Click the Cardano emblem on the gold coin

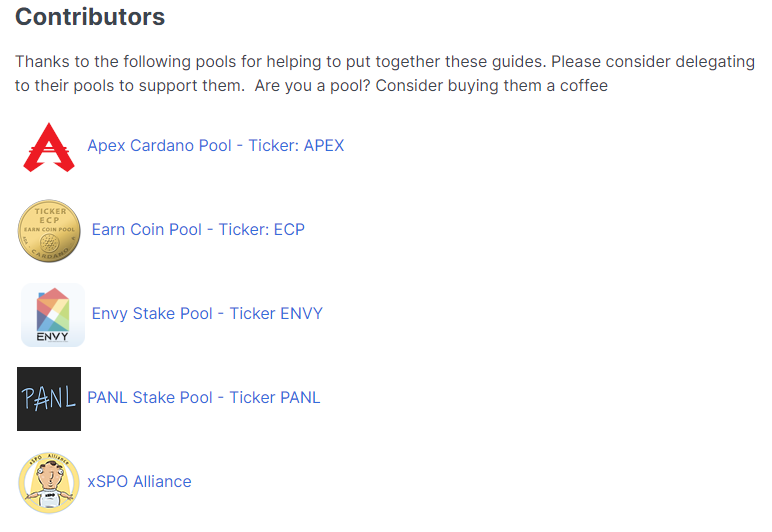click(49, 243)
